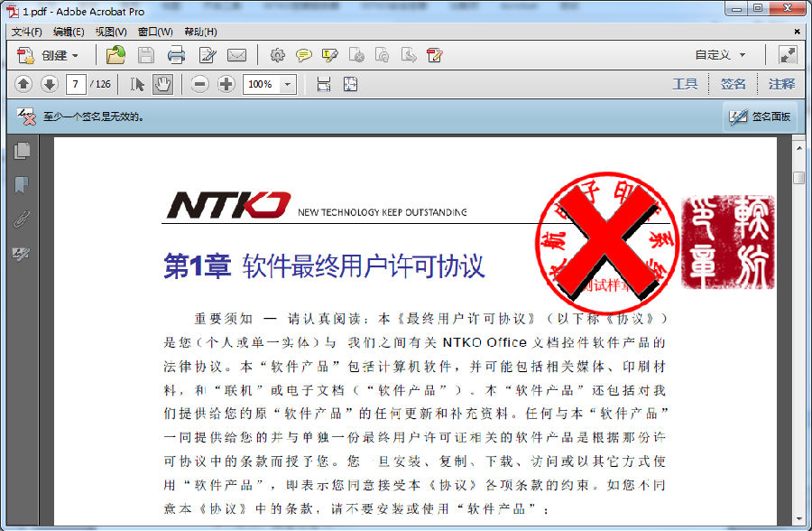Go to next page with down arrow
The image size is (812, 531).
coord(50,84)
